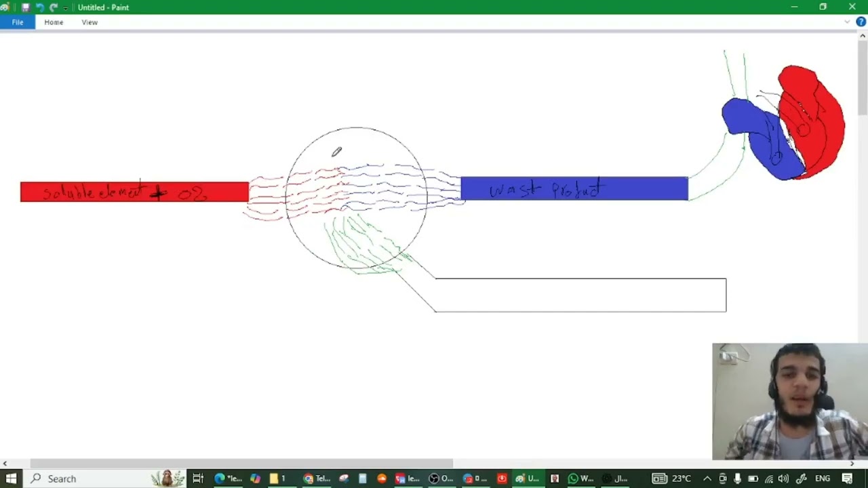
Task: Click horizontal scrollbar left arrow
Action: click(x=5, y=464)
